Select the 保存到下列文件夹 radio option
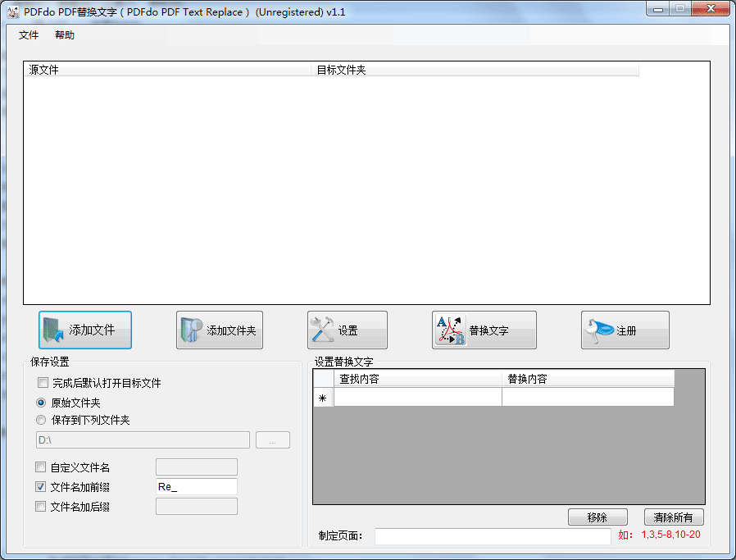Screen dimensions: 736x560 pos(41,420)
